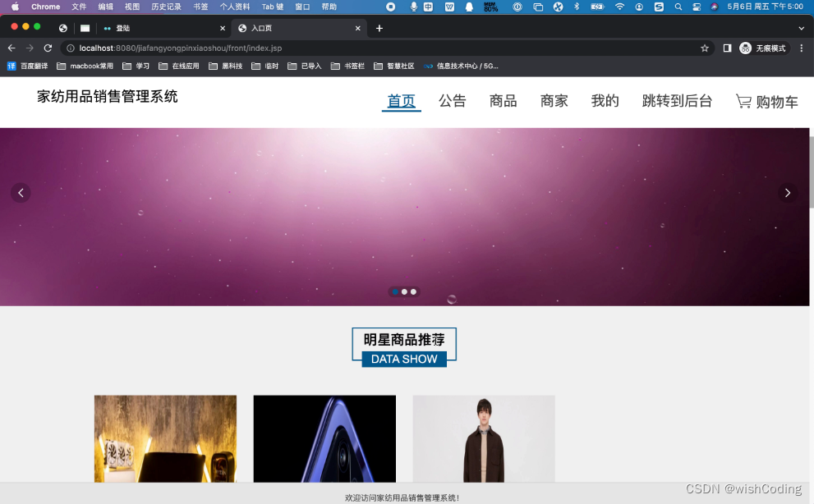This screenshot has width=814, height=504.
Task: Toggle notifications via the bell icon
Action: (468, 7)
